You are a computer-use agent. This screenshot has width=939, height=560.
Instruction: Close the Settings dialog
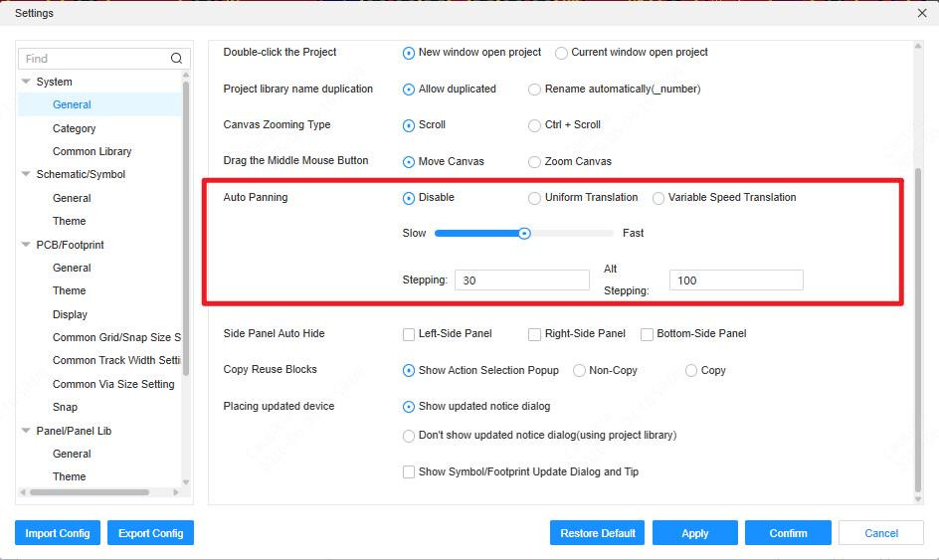[922, 13]
